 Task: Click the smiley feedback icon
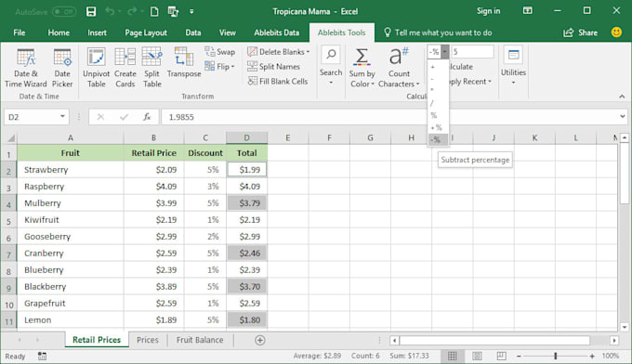616,32
